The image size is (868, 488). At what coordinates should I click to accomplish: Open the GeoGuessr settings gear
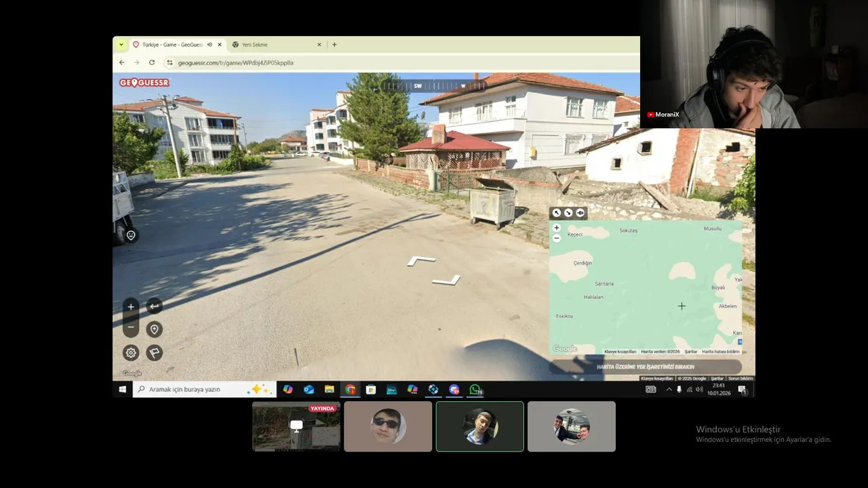pos(131,352)
